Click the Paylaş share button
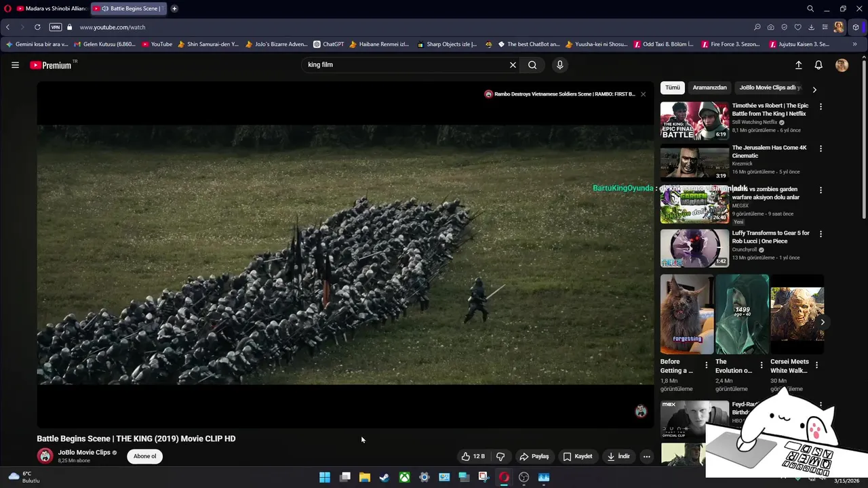This screenshot has height=488, width=868. pyautogui.click(x=534, y=456)
